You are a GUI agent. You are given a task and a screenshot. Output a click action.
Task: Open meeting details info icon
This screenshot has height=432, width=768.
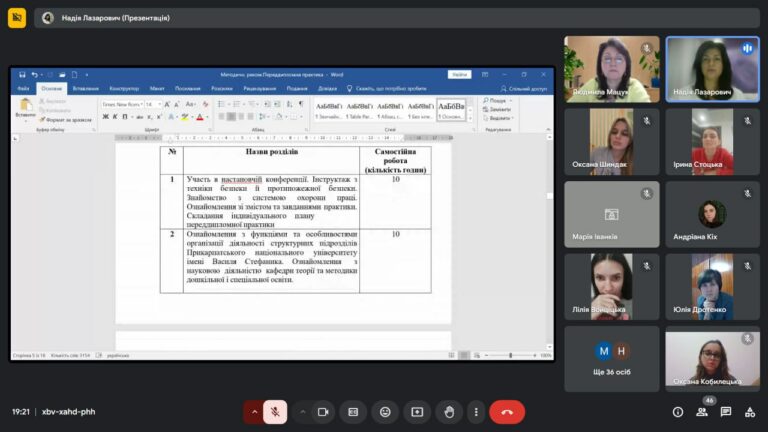coord(678,412)
